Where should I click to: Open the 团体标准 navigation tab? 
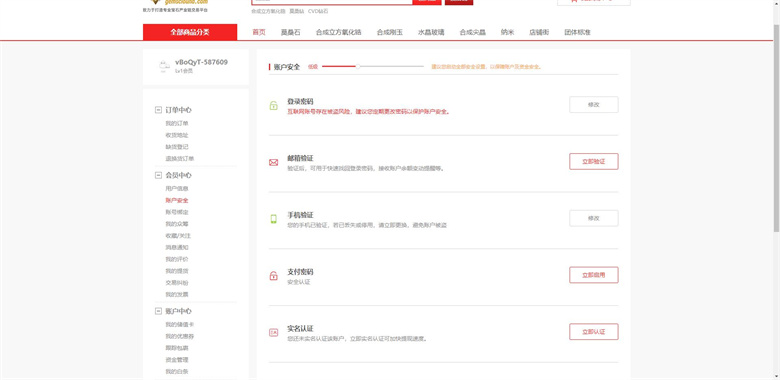pyautogui.click(x=578, y=32)
